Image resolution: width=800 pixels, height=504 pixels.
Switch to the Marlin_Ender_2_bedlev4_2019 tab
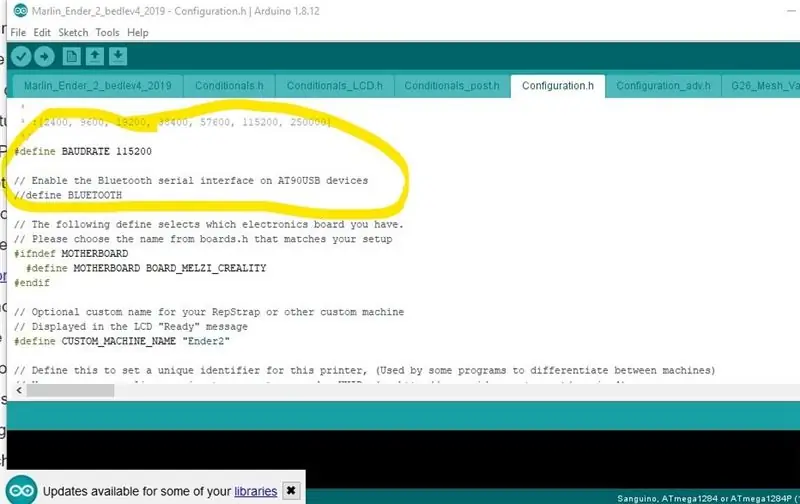[97, 86]
